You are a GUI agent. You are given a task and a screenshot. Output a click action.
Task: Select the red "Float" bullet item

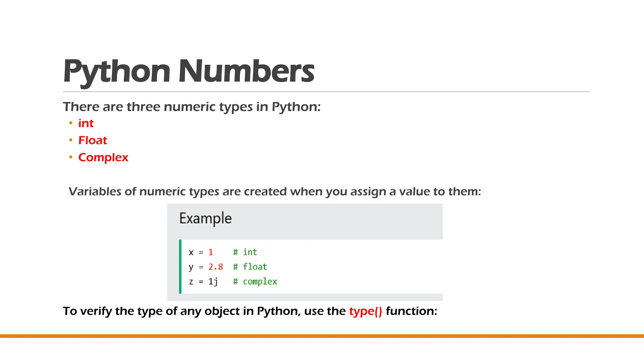click(x=92, y=140)
